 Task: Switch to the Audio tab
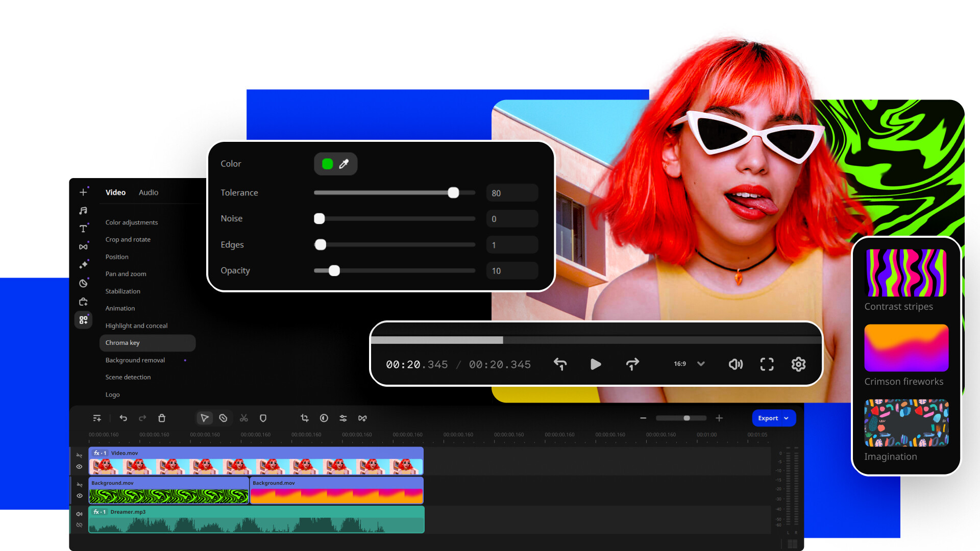coord(148,192)
